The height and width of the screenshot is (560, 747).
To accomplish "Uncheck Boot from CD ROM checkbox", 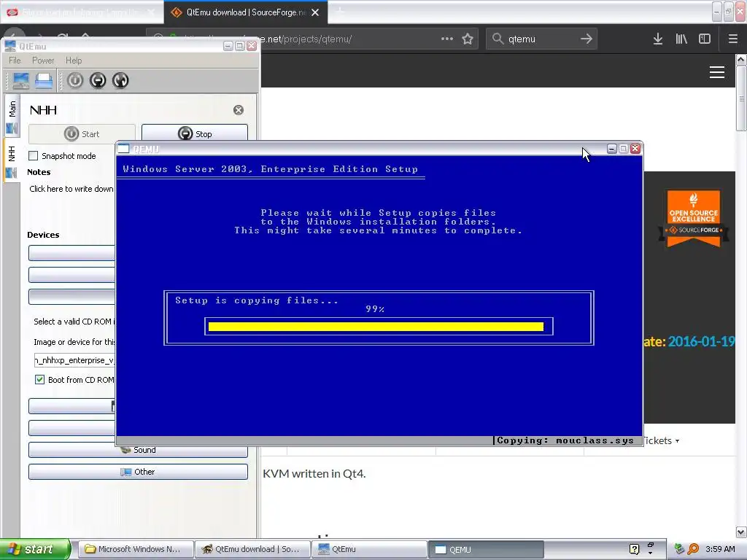I will pos(40,379).
